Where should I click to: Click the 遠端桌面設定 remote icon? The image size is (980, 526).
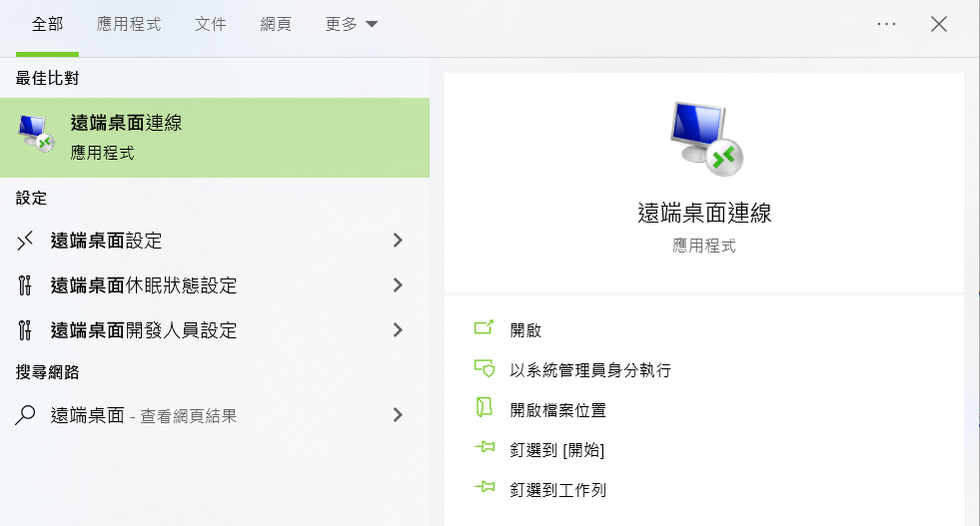pyautogui.click(x=25, y=241)
